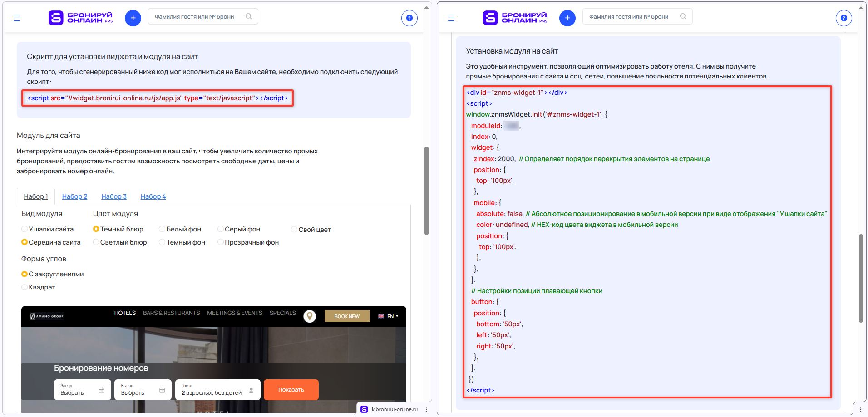The width and height of the screenshot is (868, 417).
Task: Click the blue plus button in left window
Action: tap(133, 18)
